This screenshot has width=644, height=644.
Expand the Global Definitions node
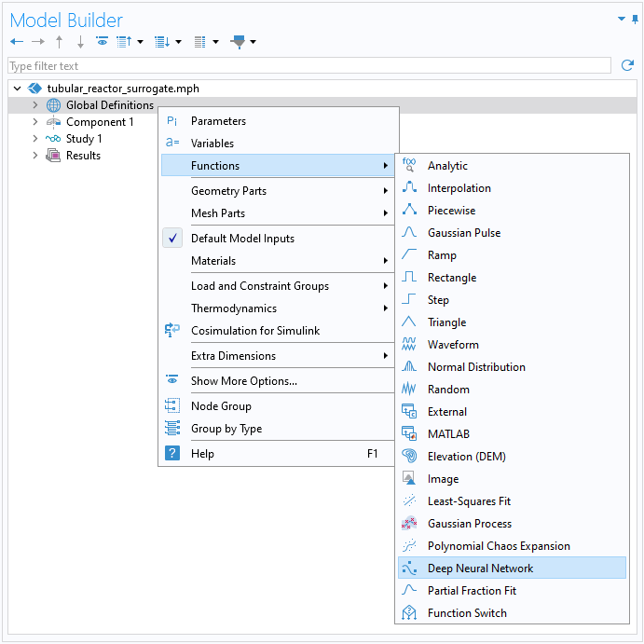tap(35, 105)
